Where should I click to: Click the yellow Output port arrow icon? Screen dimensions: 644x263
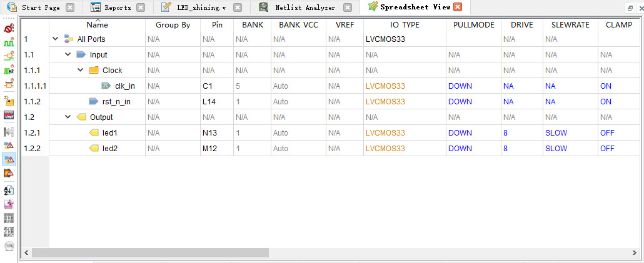coord(81,117)
